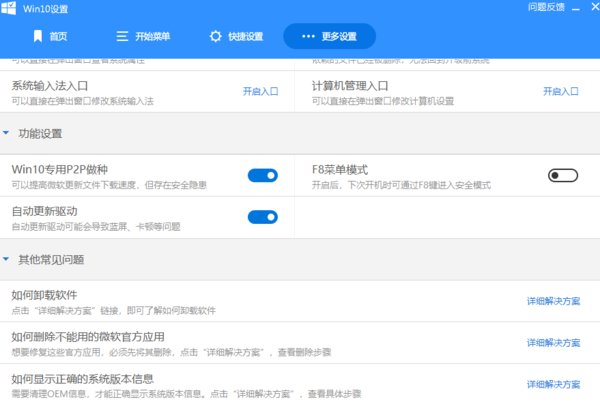
Task: Click the Win10设置 window title text
Action: [45, 9]
